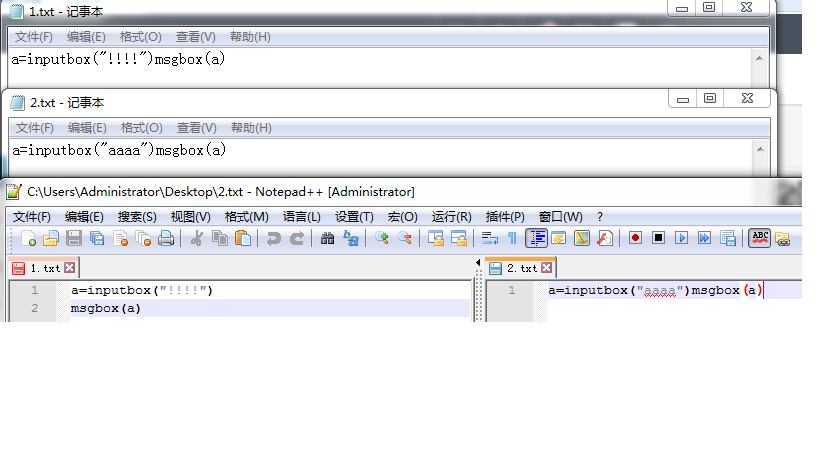Close all documents via toolbar
The image size is (819, 460).
click(143, 239)
